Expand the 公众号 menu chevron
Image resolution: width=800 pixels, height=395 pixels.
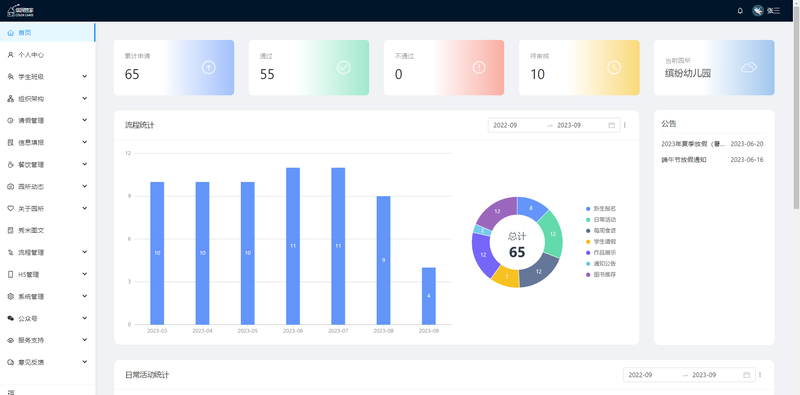tap(85, 318)
